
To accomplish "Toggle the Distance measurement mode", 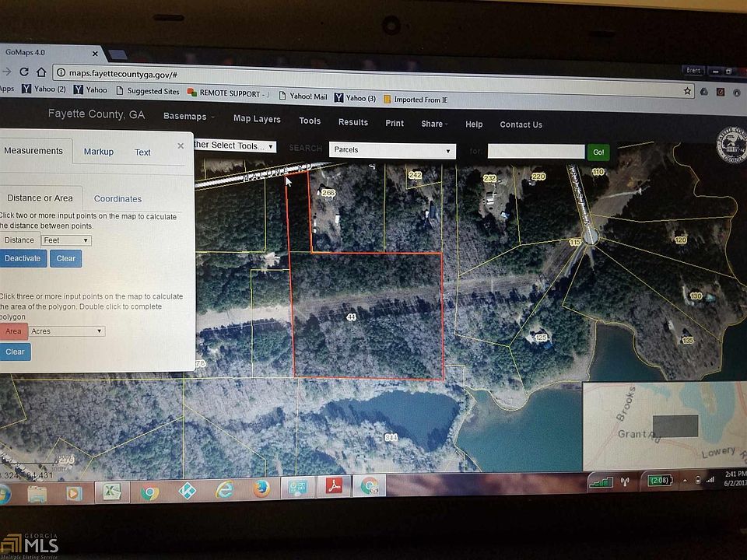I will (19, 240).
